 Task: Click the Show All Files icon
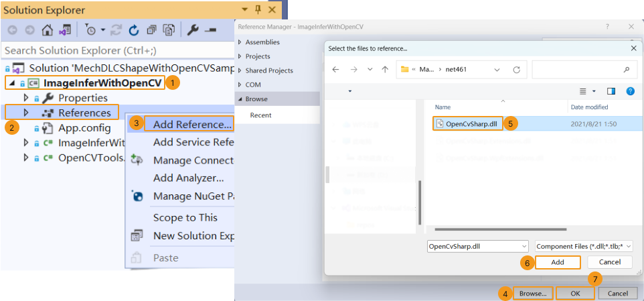tap(169, 30)
